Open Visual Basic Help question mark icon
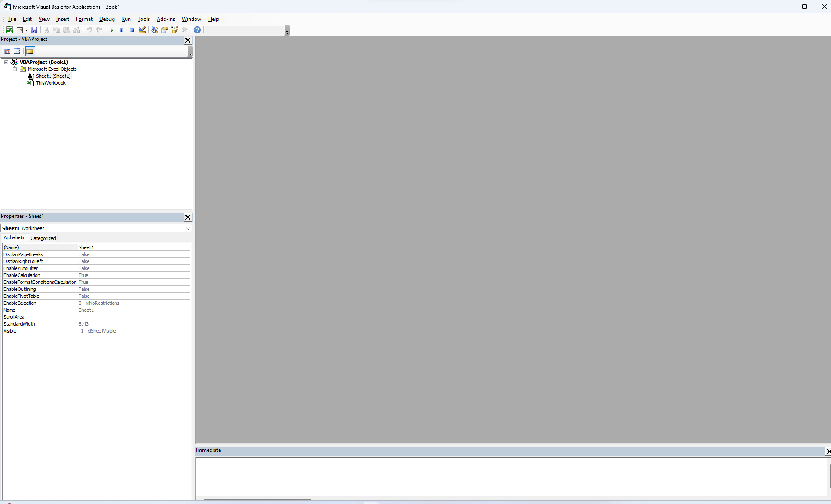 (197, 30)
